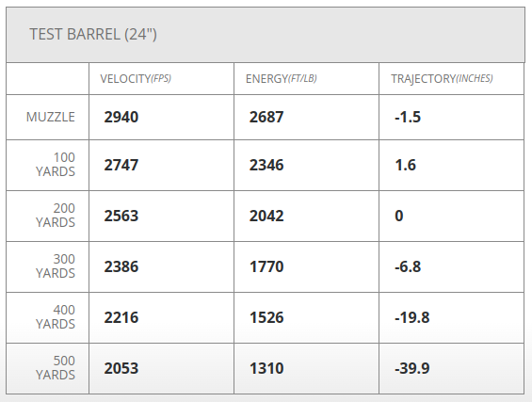Click the TEST BARREL (24") header
532x402 pixels.
[93, 34]
